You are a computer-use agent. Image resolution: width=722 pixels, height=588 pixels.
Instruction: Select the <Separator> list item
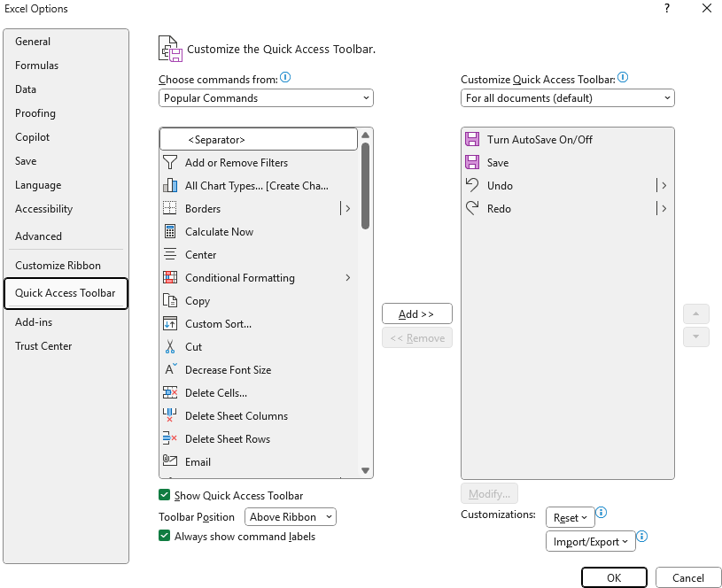click(259, 140)
